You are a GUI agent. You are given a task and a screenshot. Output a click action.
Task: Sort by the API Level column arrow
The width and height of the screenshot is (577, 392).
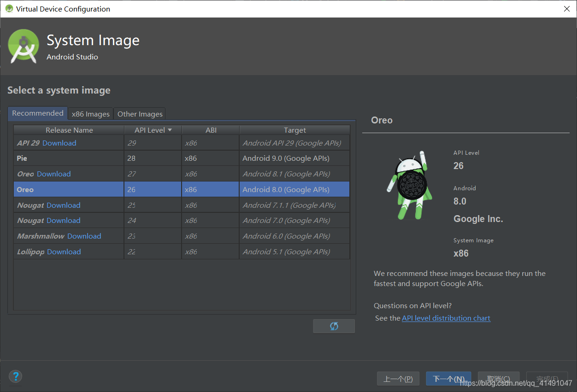[x=170, y=130]
